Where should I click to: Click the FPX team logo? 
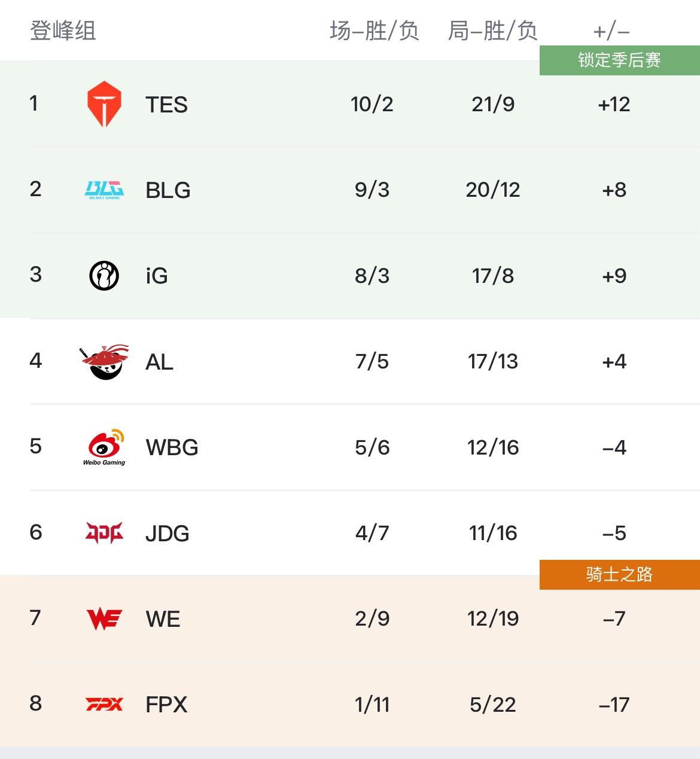(104, 705)
